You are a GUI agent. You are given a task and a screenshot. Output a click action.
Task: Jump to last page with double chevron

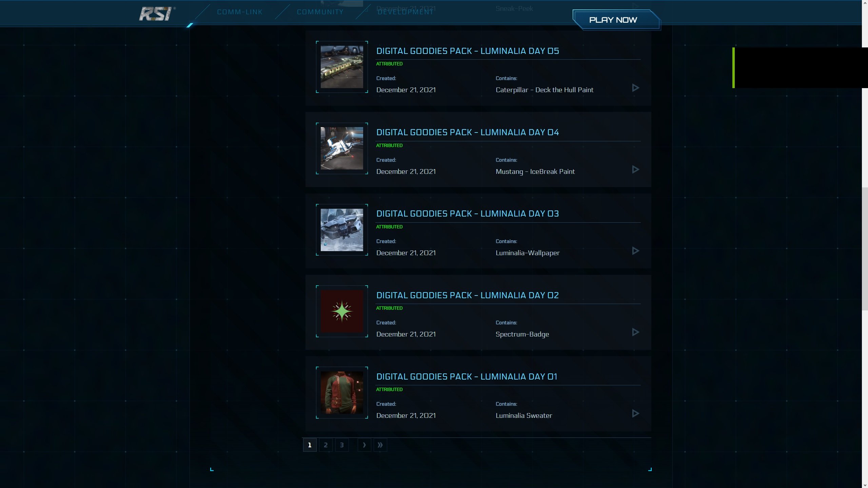(x=380, y=445)
